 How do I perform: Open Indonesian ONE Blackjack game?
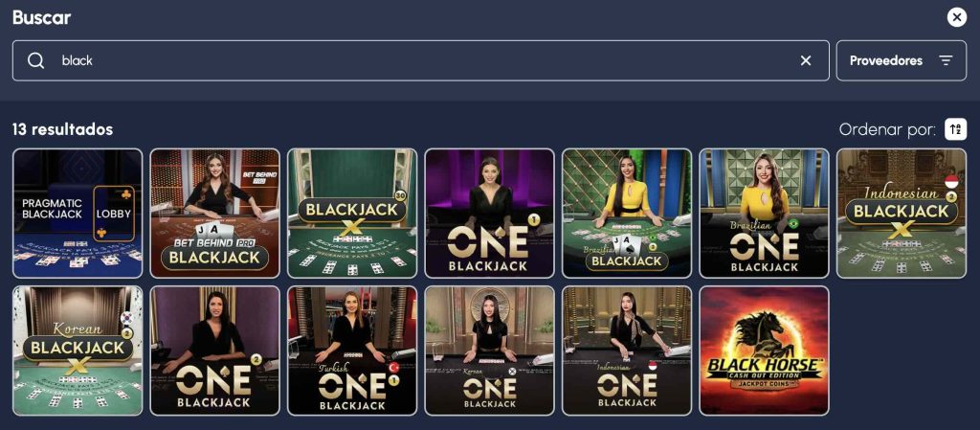point(627,351)
